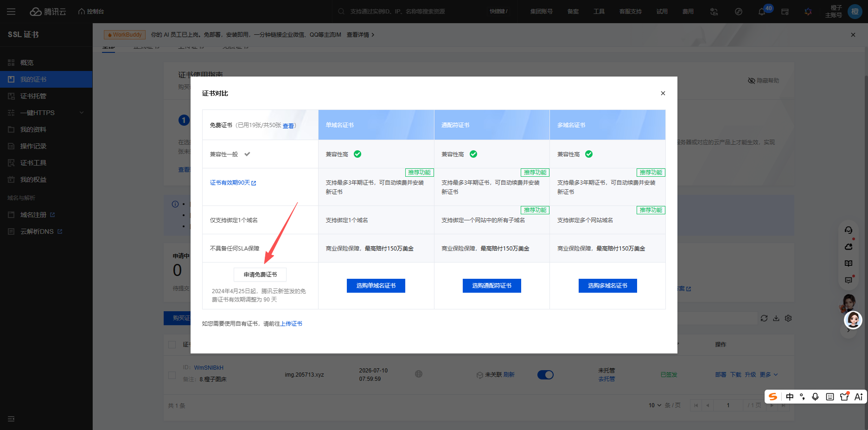Collapse sidebar using bottom-left icon
The image size is (868, 430).
pyautogui.click(x=11, y=419)
